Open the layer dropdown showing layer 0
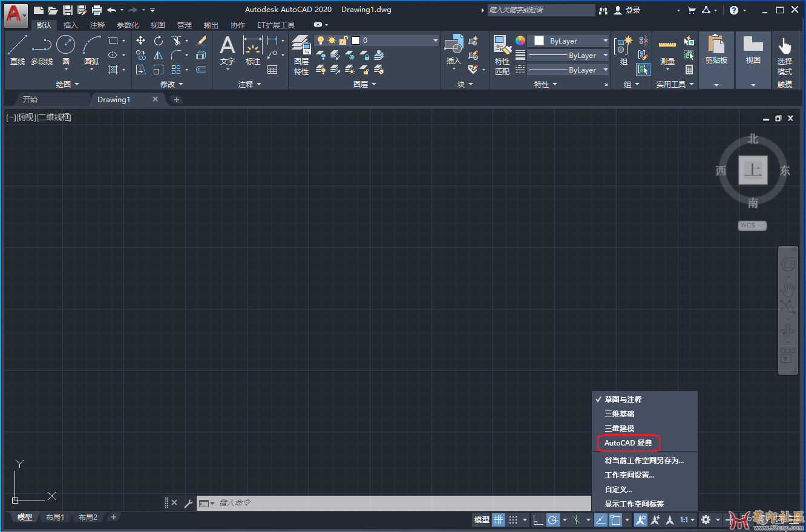The width and height of the screenshot is (806, 532). tap(376, 41)
